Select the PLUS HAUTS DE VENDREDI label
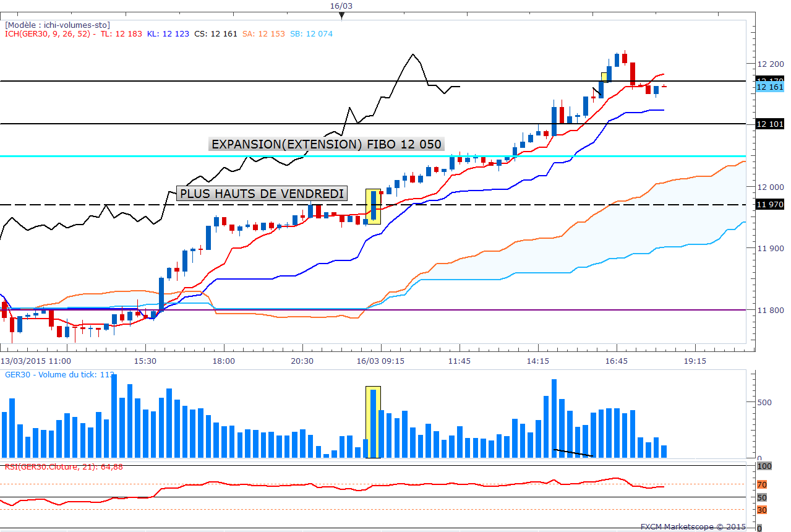The width and height of the screenshot is (791, 532). [262, 194]
